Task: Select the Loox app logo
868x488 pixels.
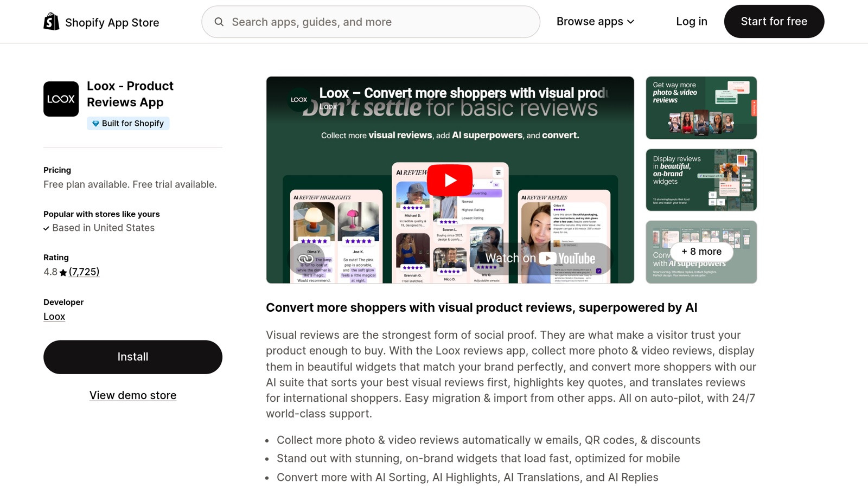Action: click(x=60, y=99)
